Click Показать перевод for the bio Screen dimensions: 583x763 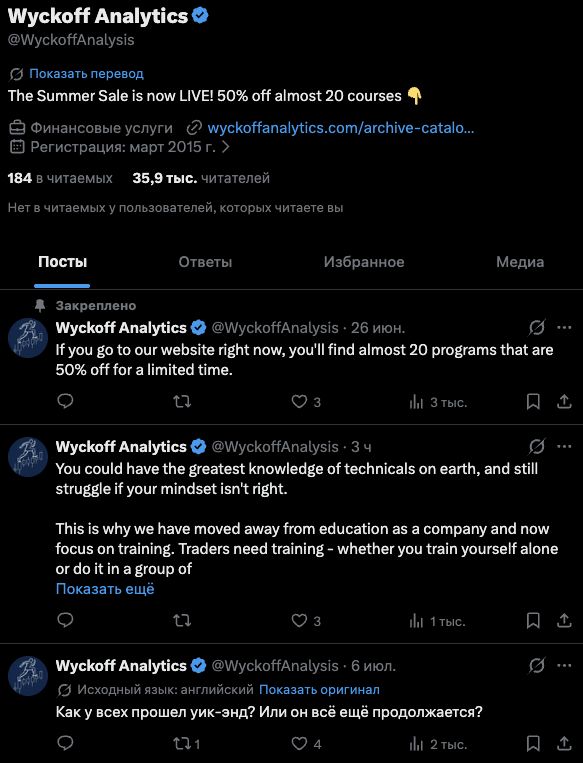click(86, 73)
